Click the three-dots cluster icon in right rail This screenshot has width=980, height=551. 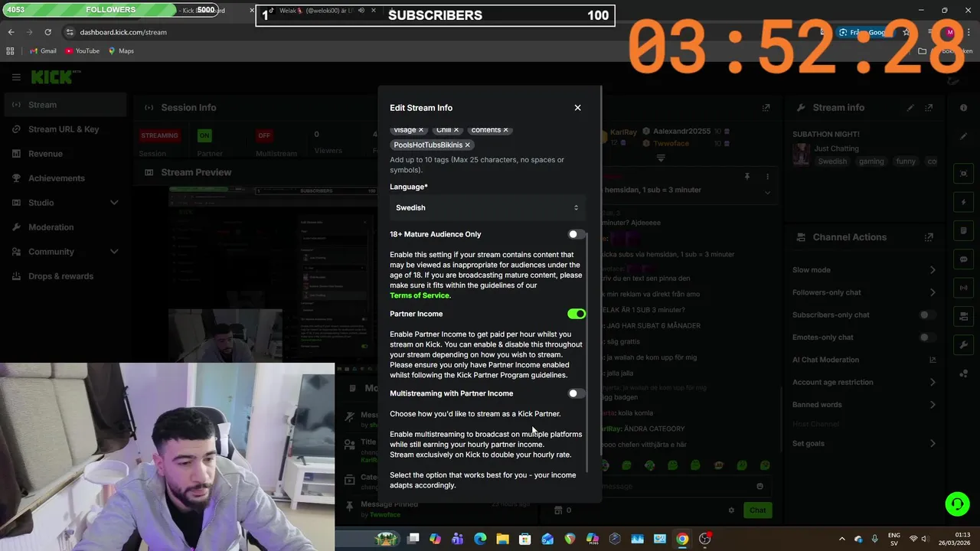pyautogui.click(x=963, y=373)
